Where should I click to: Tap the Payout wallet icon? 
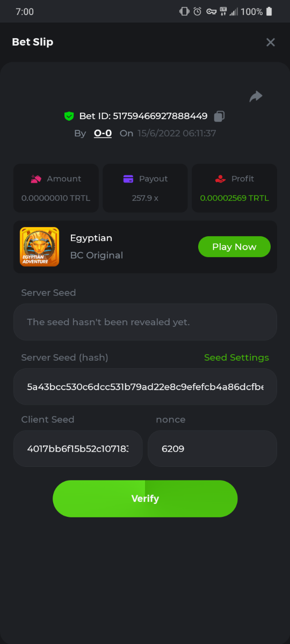pos(128,179)
